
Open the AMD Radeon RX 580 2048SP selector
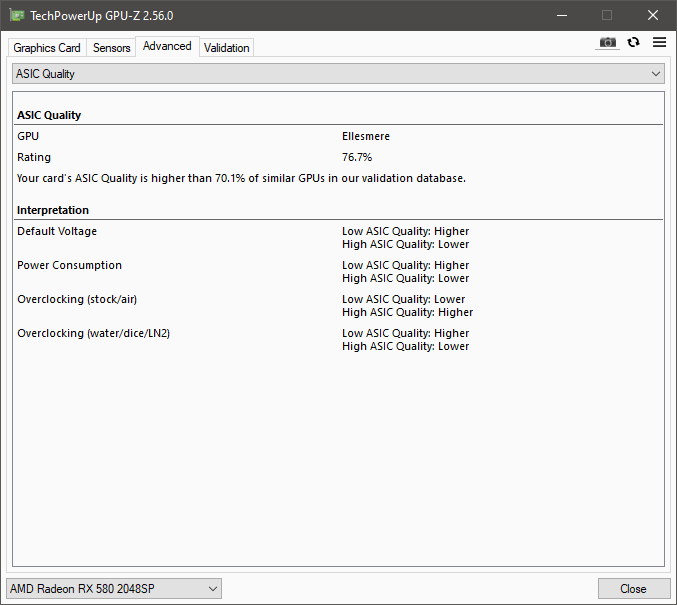[x=114, y=589]
